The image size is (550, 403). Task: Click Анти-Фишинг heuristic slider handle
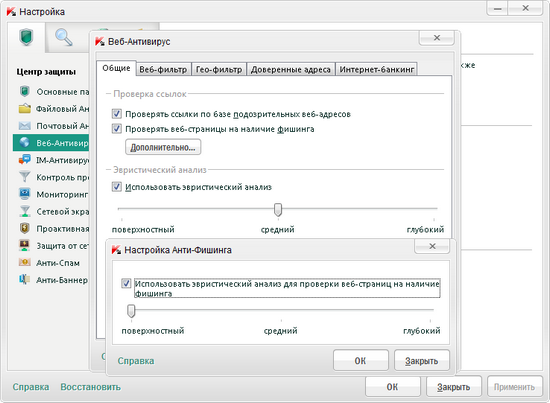click(131, 311)
